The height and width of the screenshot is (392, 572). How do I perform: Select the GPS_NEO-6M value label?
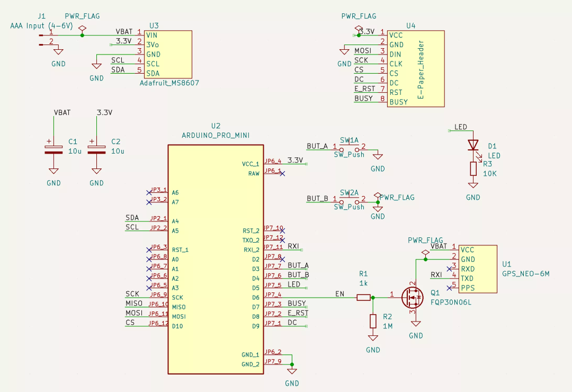pyautogui.click(x=526, y=274)
